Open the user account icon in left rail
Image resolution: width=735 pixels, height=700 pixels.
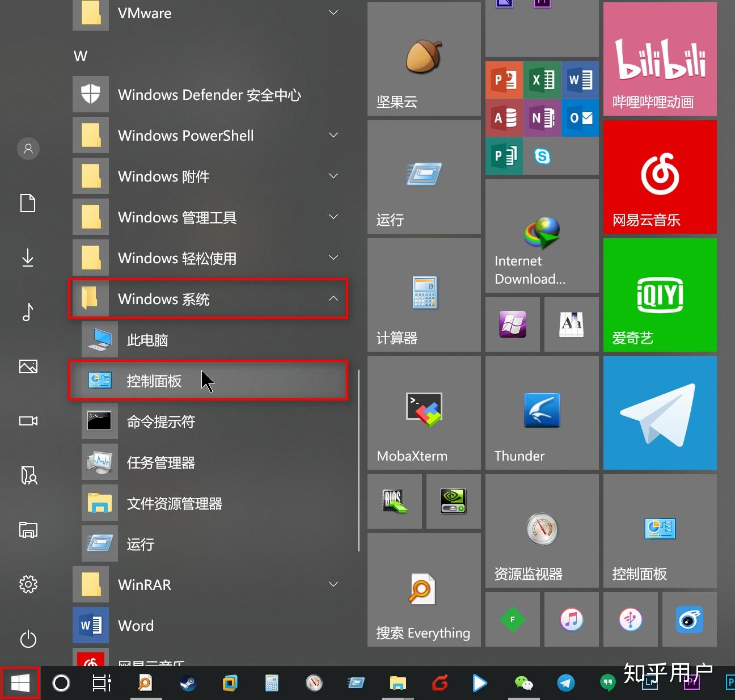[28, 149]
